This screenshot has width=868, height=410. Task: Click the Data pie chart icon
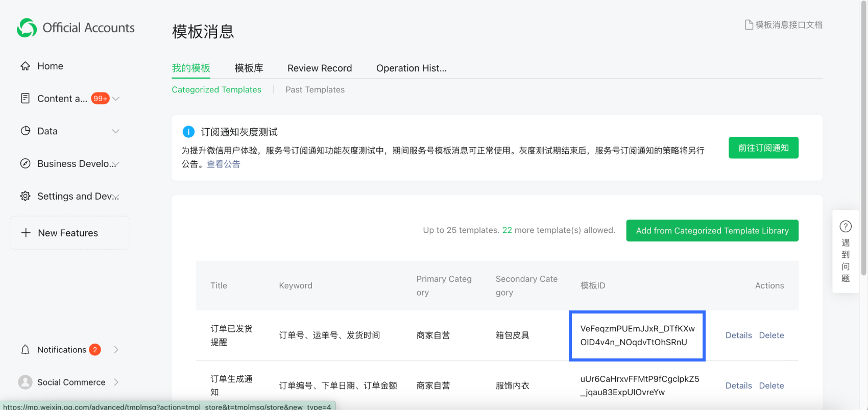25,131
